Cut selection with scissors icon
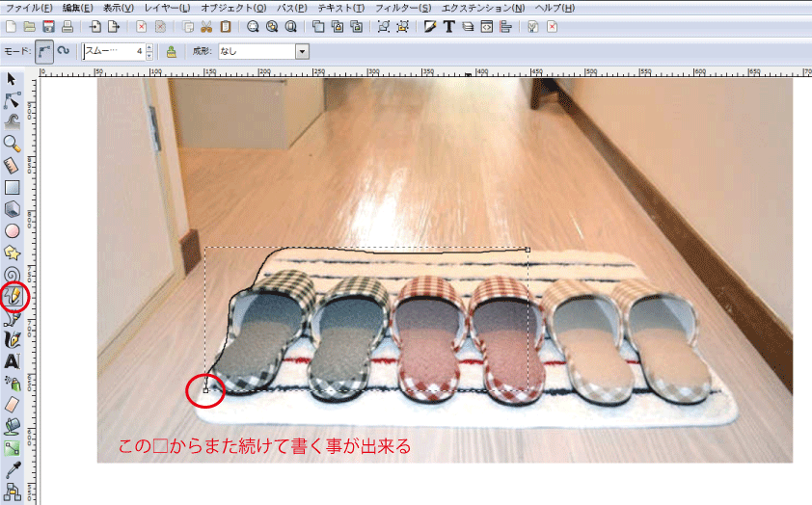 point(206,26)
